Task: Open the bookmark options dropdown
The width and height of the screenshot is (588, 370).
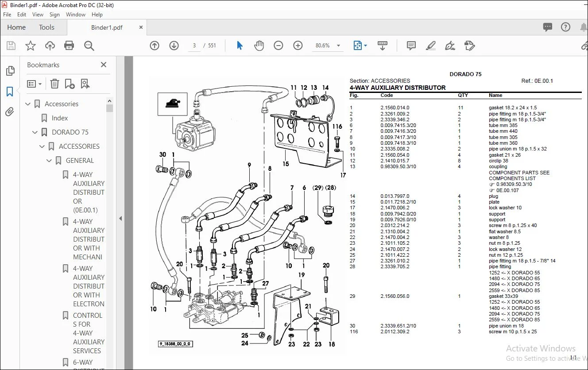Action: pyautogui.click(x=35, y=84)
